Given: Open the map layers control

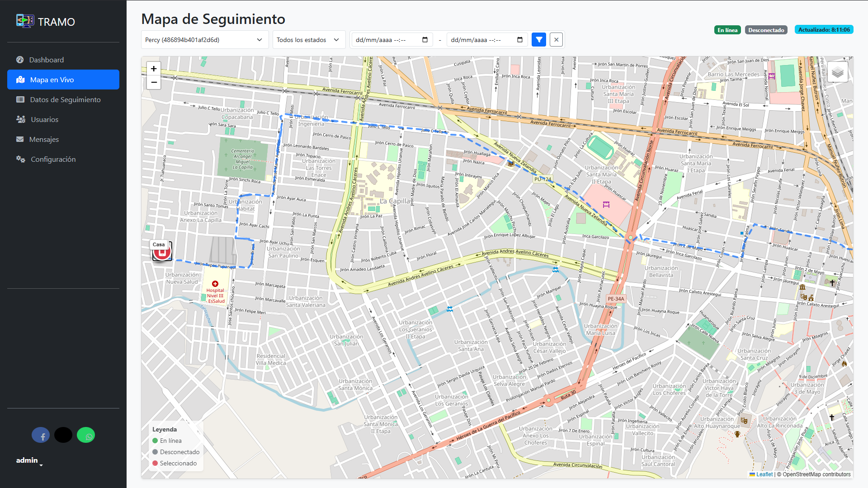Looking at the screenshot, I should coord(837,72).
